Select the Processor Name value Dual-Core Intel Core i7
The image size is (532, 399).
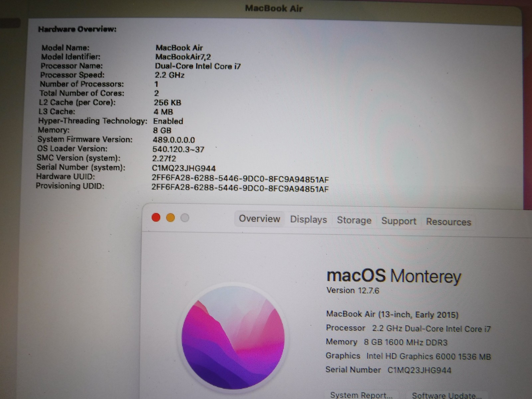click(x=198, y=66)
